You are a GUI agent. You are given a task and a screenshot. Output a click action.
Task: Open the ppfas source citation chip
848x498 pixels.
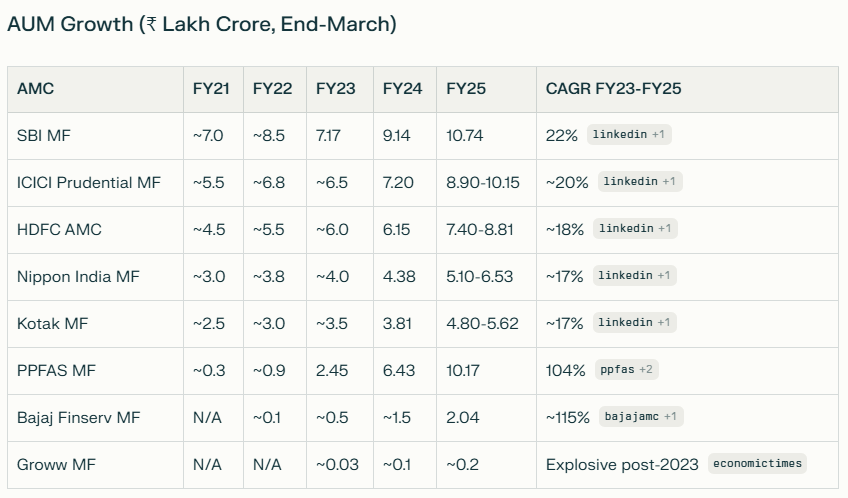(626, 370)
